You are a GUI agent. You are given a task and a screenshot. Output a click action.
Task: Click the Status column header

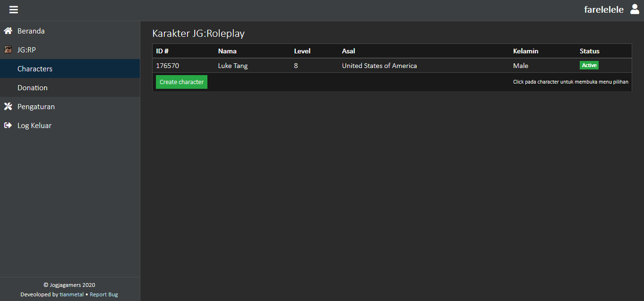click(x=590, y=51)
